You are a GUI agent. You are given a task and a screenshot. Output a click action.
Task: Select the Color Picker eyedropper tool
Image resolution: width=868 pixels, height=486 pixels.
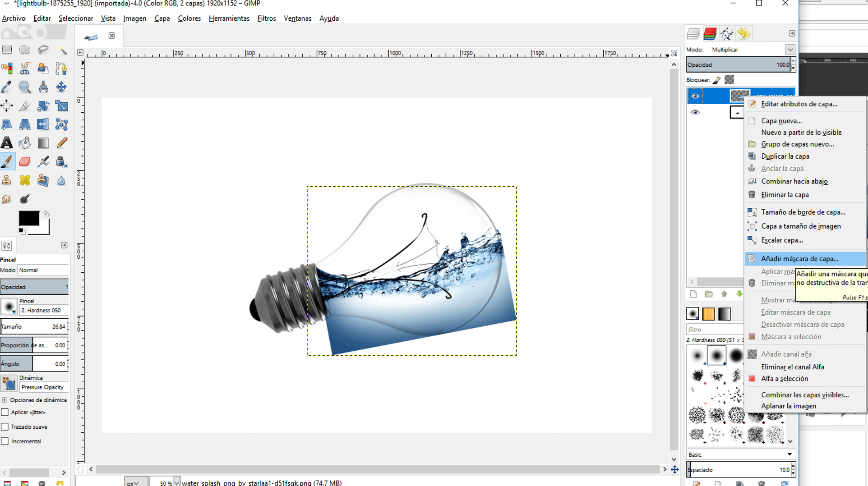[7, 87]
